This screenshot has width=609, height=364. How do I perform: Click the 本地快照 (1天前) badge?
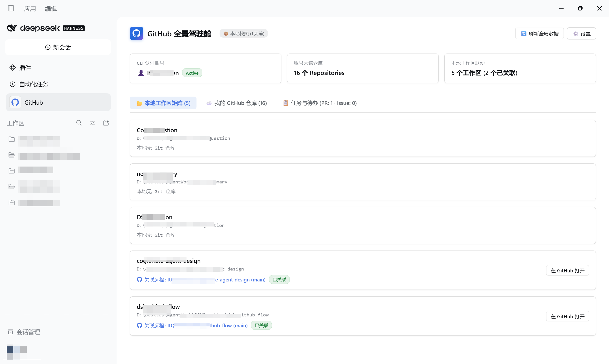coord(244,33)
